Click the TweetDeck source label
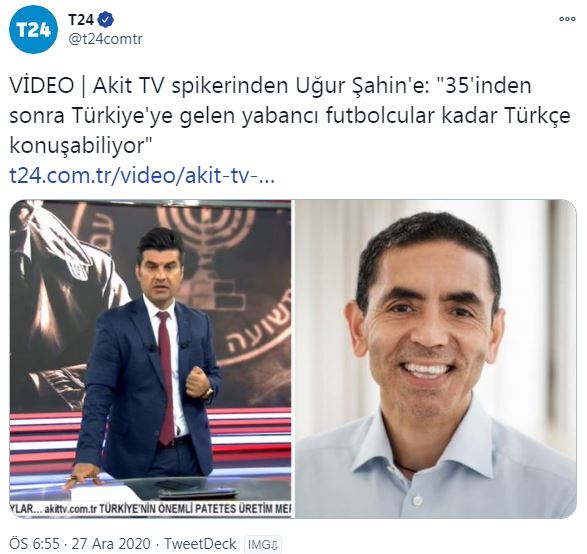587x554 pixels. [200, 544]
